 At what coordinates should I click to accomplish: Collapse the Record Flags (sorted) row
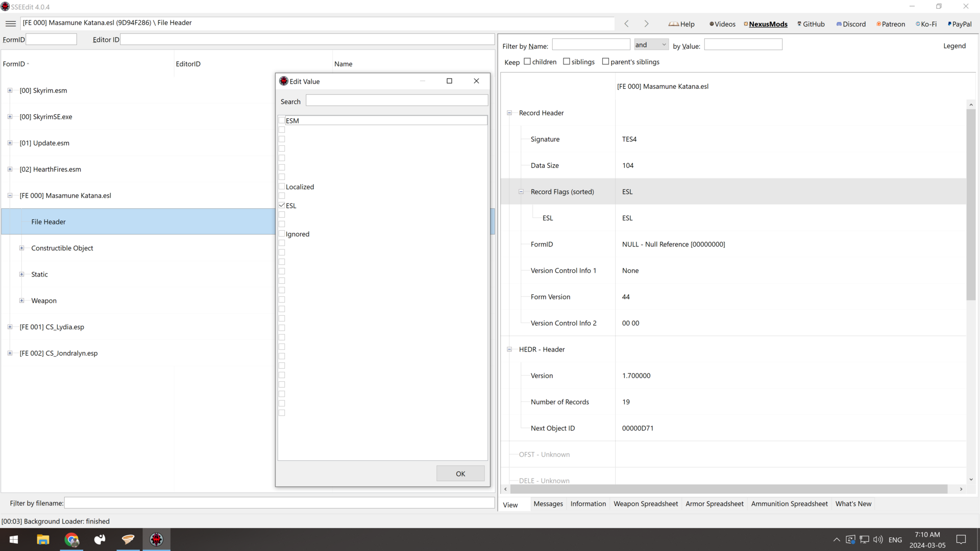tap(521, 192)
